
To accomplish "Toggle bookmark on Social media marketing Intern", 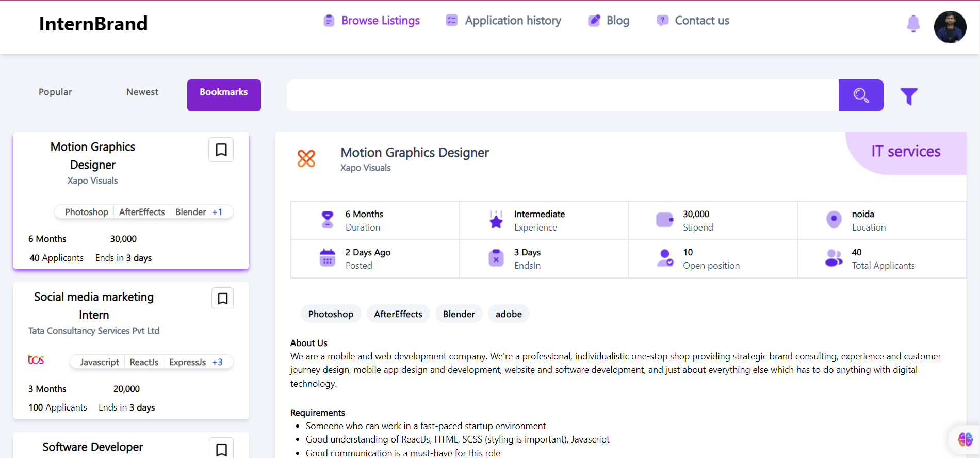I will pyautogui.click(x=223, y=299).
